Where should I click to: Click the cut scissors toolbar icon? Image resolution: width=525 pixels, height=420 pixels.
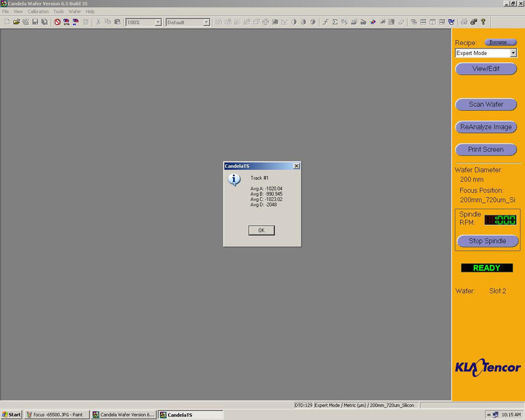point(98,22)
